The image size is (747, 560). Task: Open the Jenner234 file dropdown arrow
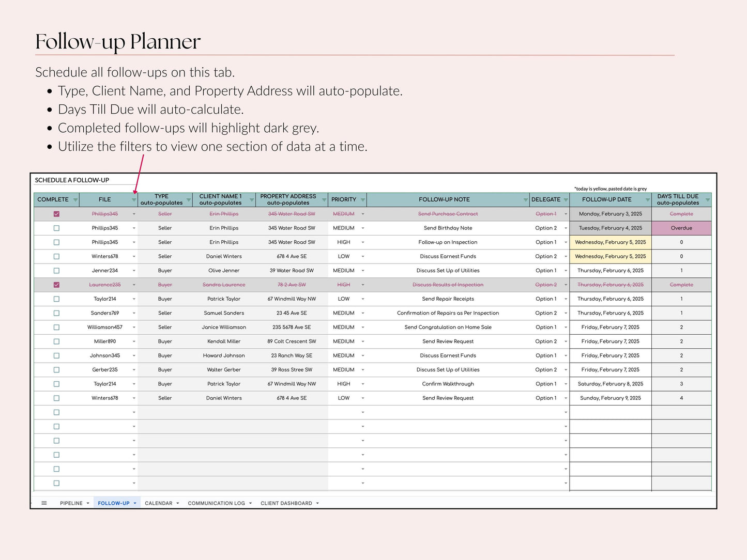[134, 271]
